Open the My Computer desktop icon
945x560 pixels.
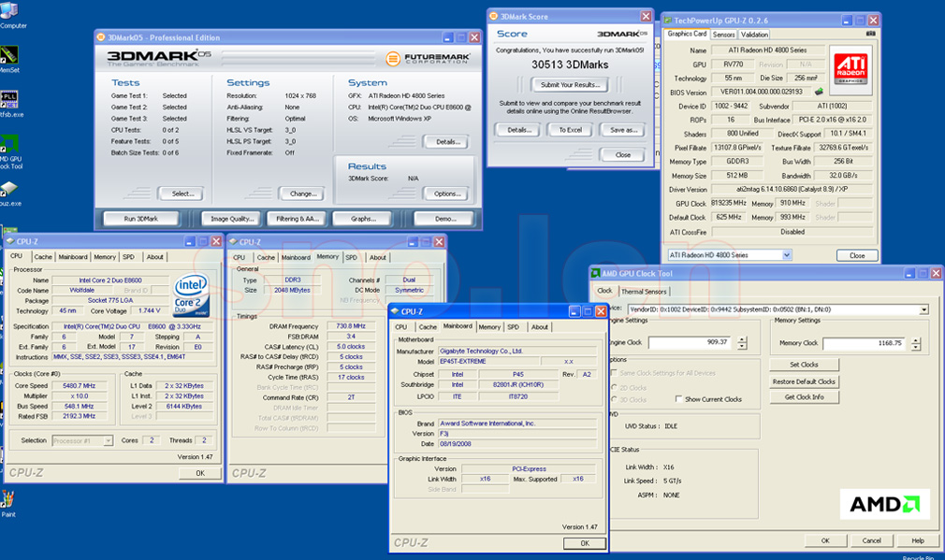[9, 10]
